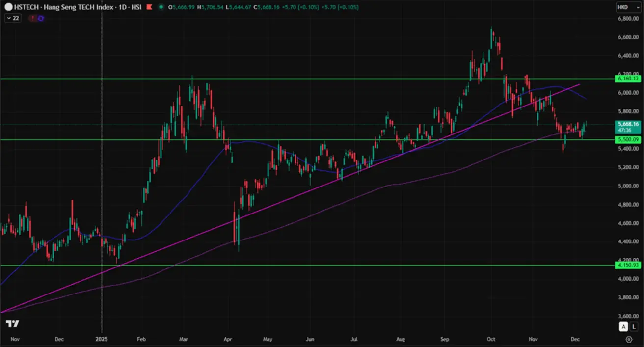Click the symbol logo circle before HSTECH

tap(9, 7)
